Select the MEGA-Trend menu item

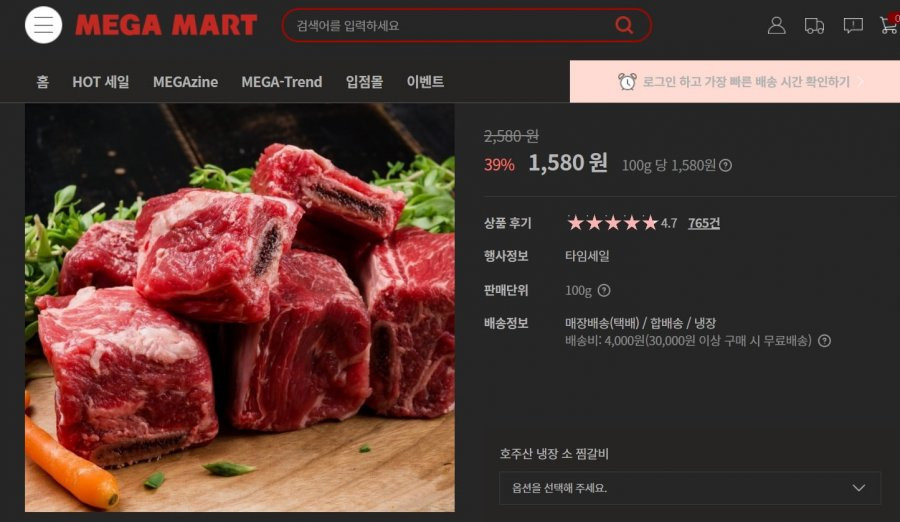281,82
